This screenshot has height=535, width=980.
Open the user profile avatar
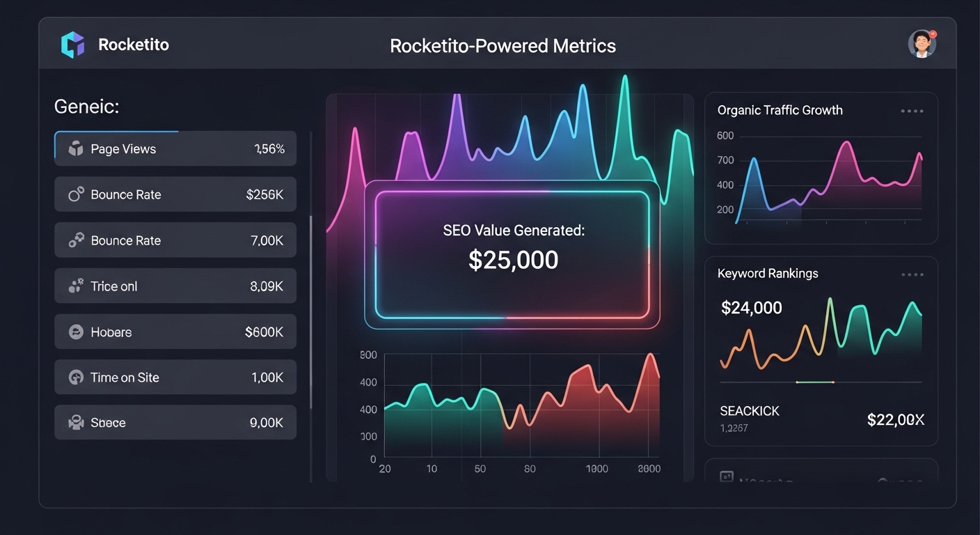[922, 44]
